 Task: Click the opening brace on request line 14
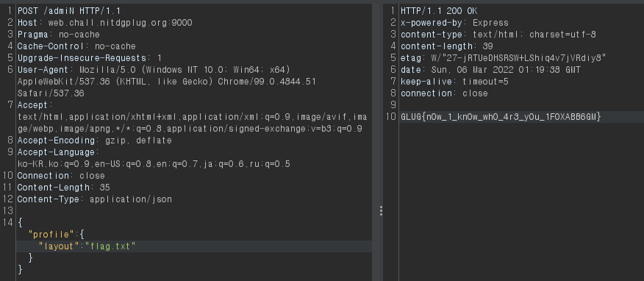coord(20,223)
